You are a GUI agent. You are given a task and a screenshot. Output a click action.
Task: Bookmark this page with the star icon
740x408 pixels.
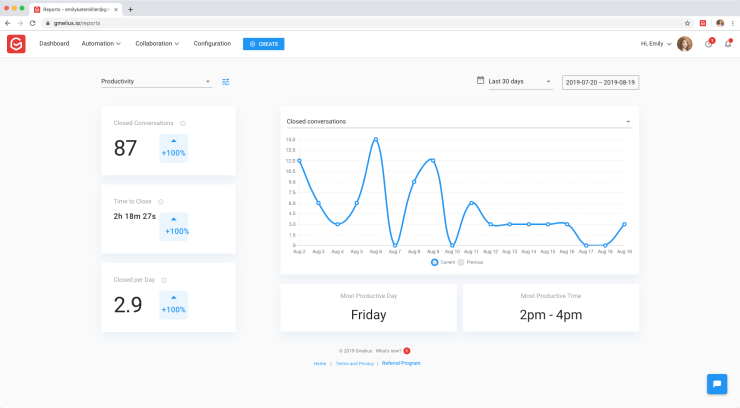687,22
